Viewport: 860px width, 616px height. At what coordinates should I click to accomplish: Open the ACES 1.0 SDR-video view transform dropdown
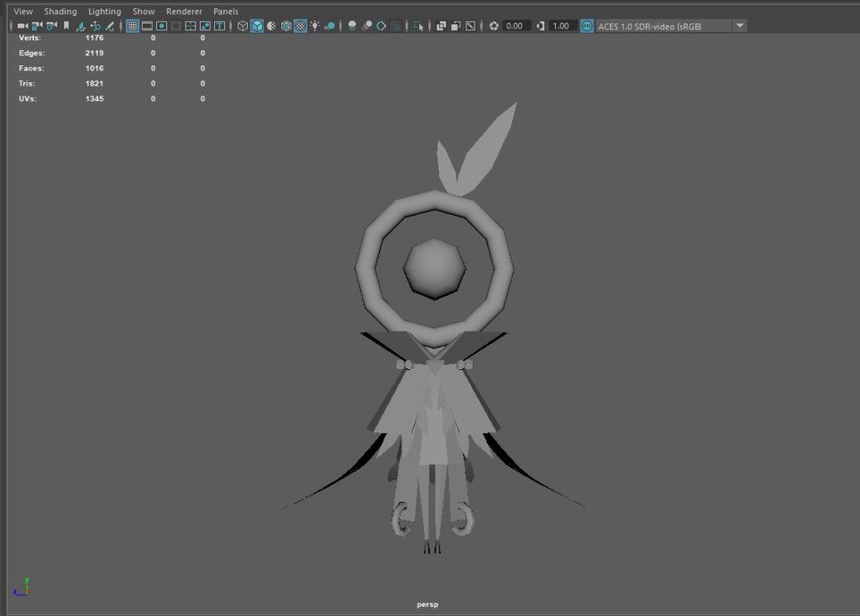(x=671, y=26)
